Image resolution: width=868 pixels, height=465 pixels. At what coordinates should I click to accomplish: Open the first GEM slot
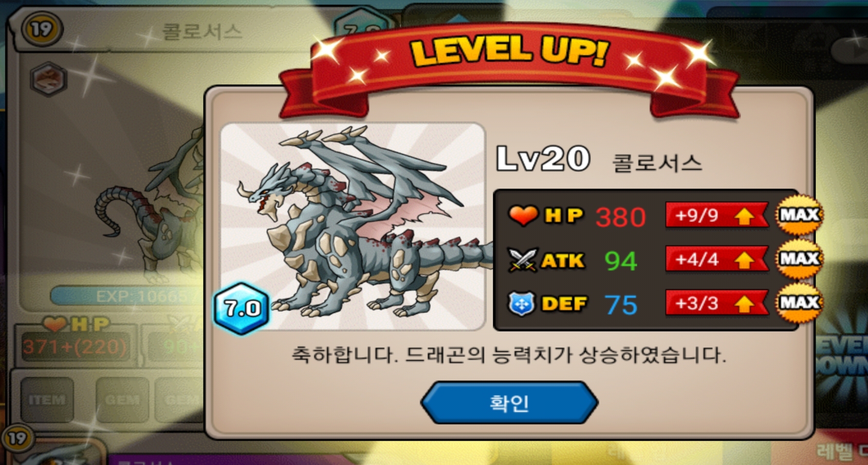pyautogui.click(x=122, y=400)
